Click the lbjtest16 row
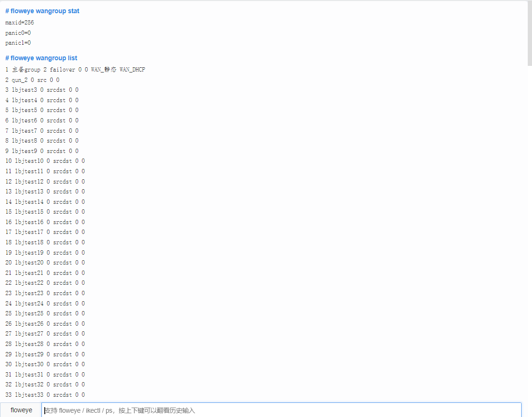This screenshot has width=532, height=417. point(45,222)
